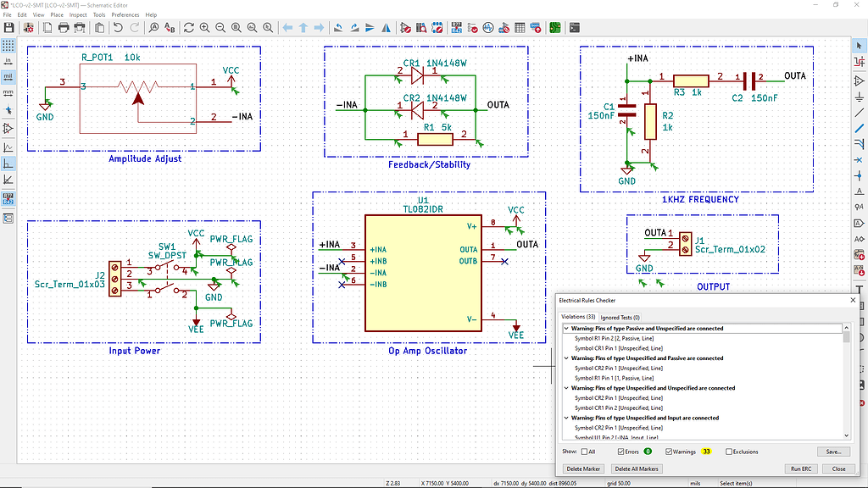The width and height of the screenshot is (868, 488).
Task: Collapse the first Passive pins warning group
Action: click(566, 329)
